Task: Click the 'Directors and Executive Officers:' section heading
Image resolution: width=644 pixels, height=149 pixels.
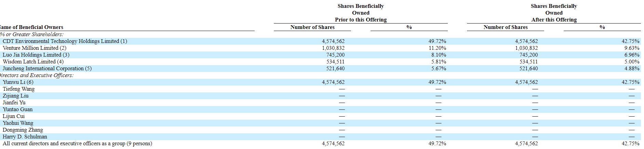Action: (x=36, y=75)
